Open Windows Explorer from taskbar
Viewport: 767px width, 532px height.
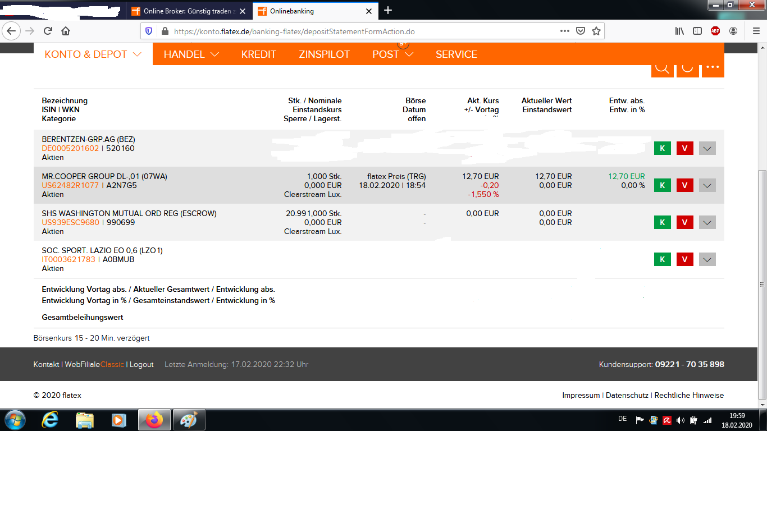click(x=85, y=420)
